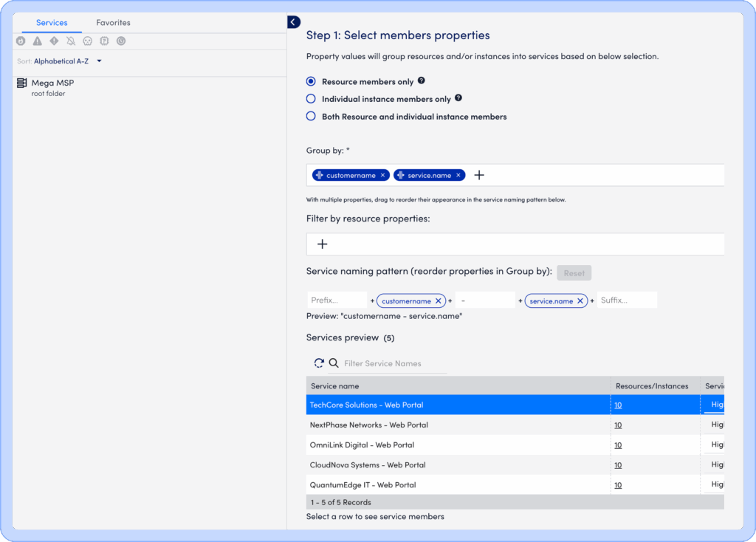Toggle the muted bell filter icon
Screen dimensions: 756x542
71,41
